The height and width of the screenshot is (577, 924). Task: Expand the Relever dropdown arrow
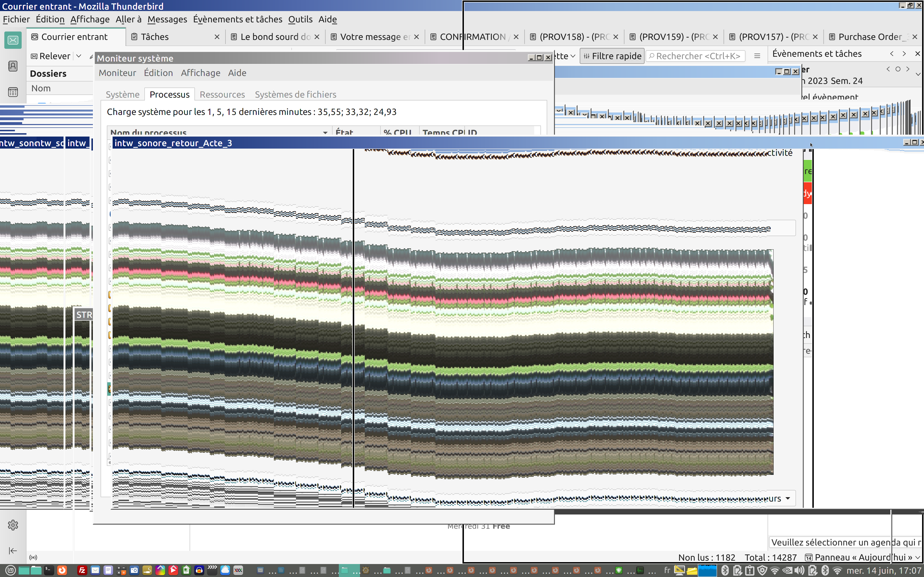[79, 56]
